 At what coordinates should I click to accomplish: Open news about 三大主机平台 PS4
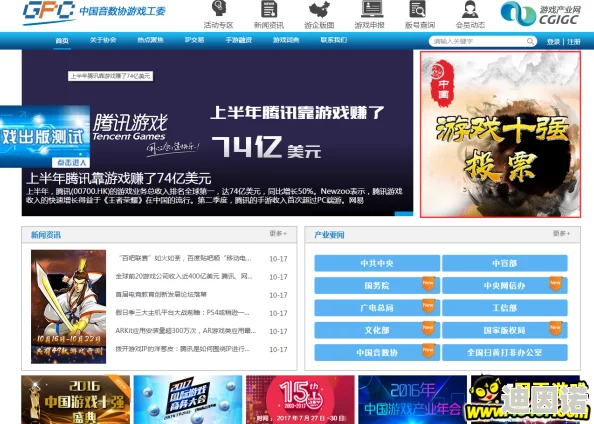[183, 313]
